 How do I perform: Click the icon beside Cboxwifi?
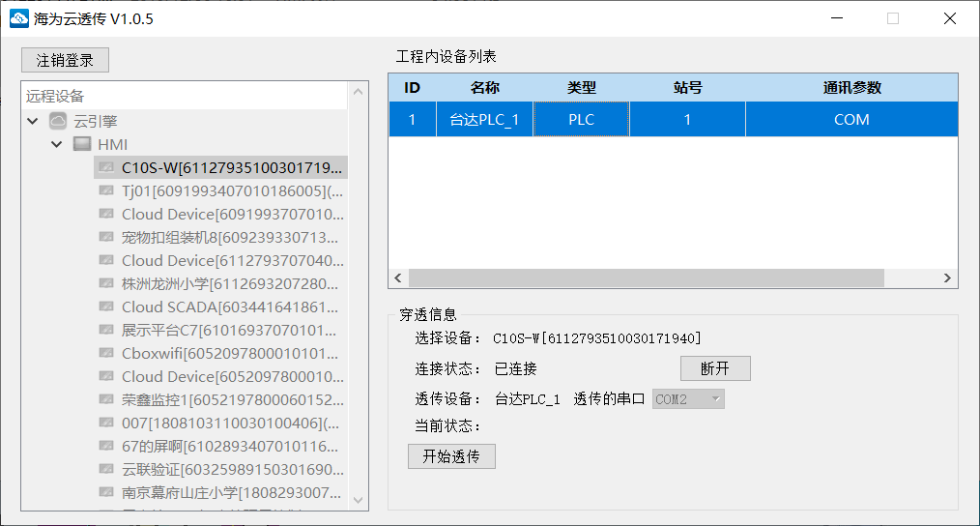click(x=106, y=353)
